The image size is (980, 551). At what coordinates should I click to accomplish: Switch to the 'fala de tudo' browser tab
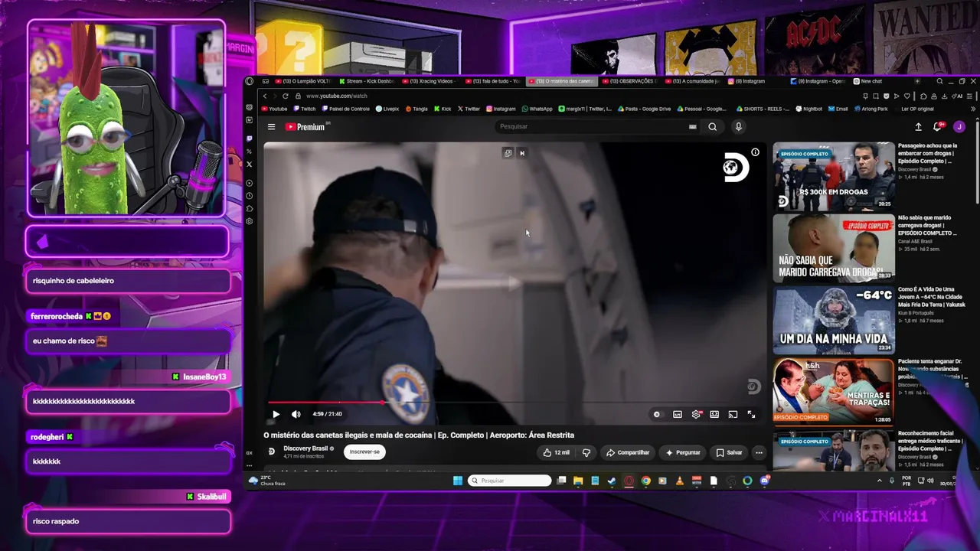click(492, 81)
